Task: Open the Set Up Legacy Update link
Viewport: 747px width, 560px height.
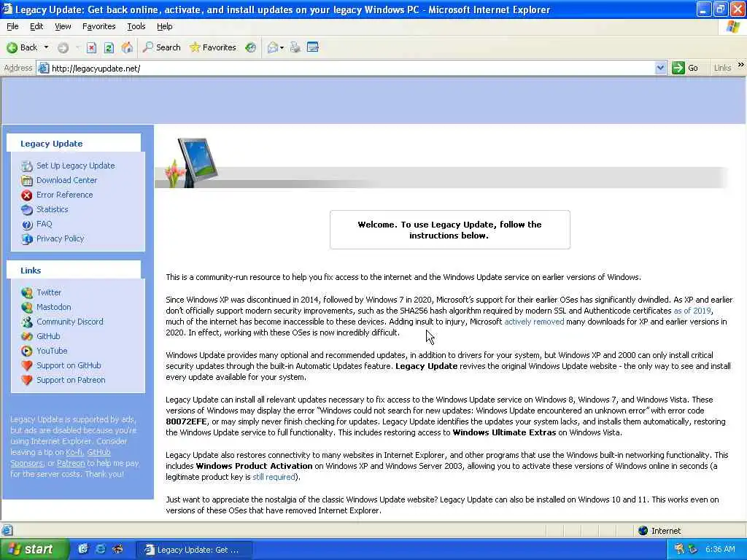Action: tap(76, 166)
